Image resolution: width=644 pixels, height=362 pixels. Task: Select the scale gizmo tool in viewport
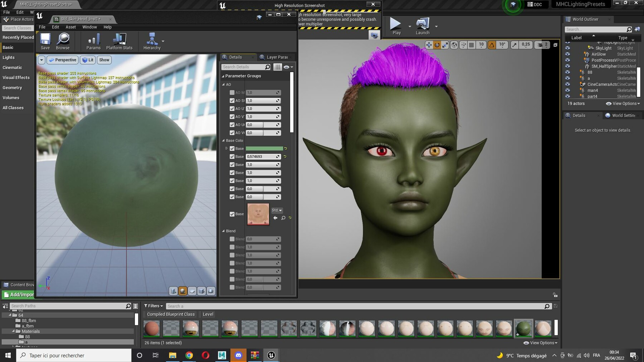[445, 45]
